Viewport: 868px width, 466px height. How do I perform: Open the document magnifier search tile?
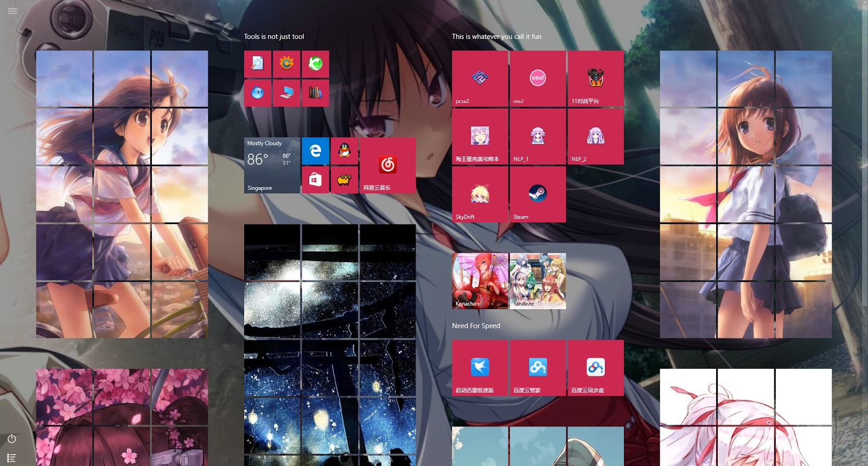[258, 64]
